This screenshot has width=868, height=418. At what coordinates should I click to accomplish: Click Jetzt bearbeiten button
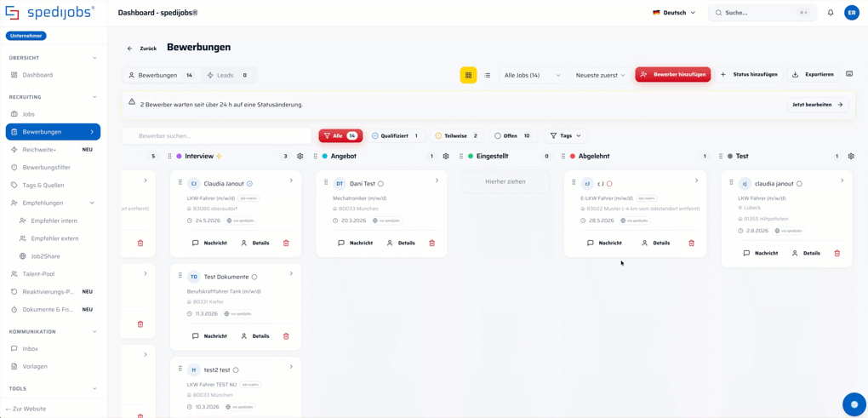pyautogui.click(x=818, y=105)
